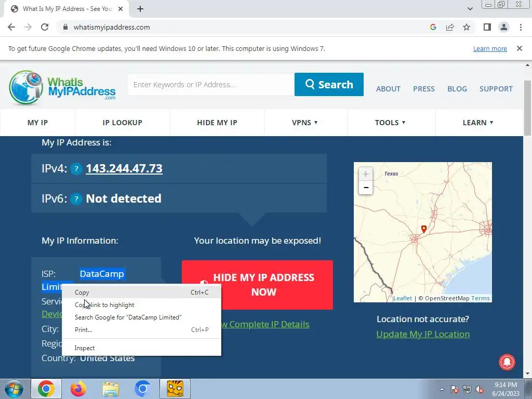Click the blue Search button
The height and width of the screenshot is (399, 532).
pos(329,85)
